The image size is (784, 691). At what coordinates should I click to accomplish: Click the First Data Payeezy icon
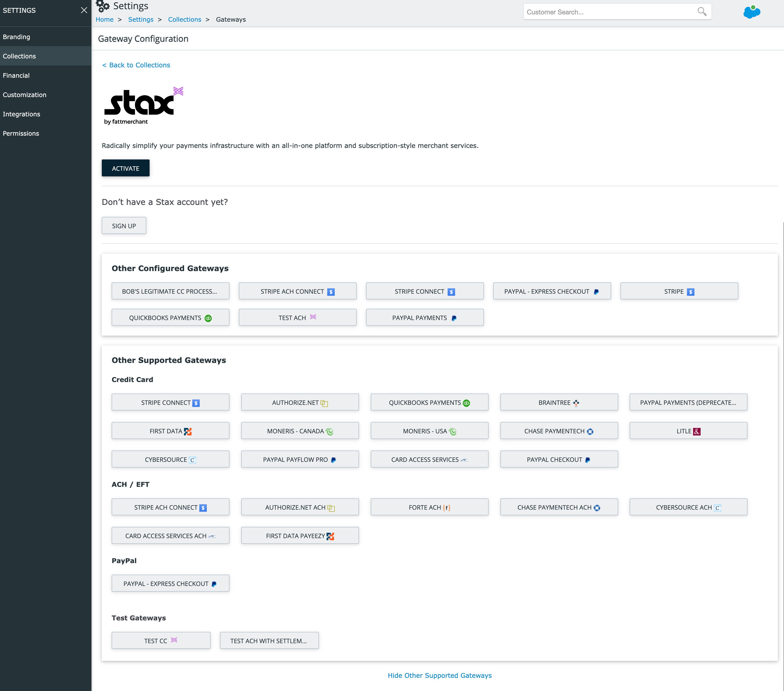click(x=330, y=537)
